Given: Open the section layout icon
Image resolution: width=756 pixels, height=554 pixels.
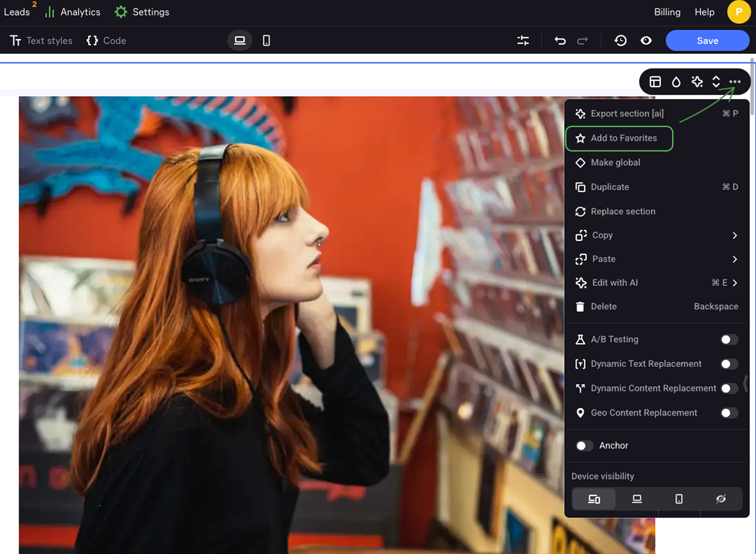Looking at the screenshot, I should pos(655,82).
